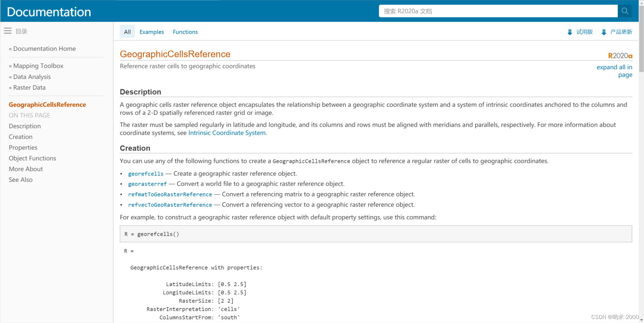Open search with the magnifier icon

pos(625,11)
